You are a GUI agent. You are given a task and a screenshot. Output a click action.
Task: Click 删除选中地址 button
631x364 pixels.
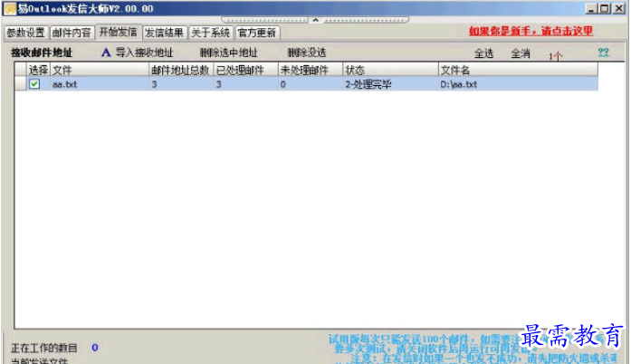click(228, 53)
